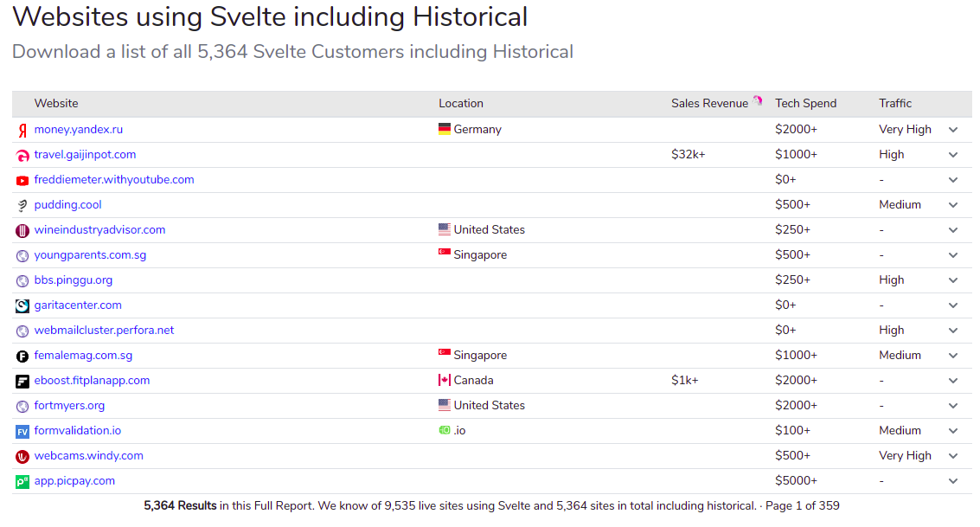Expand the pudding.cool row chevron

(953, 205)
